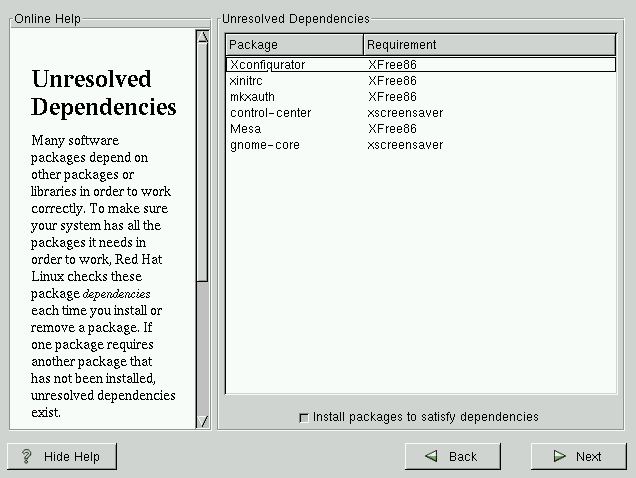Click the left arrow icon on Back
Image resolution: width=636 pixels, height=478 pixels.
pos(431,456)
